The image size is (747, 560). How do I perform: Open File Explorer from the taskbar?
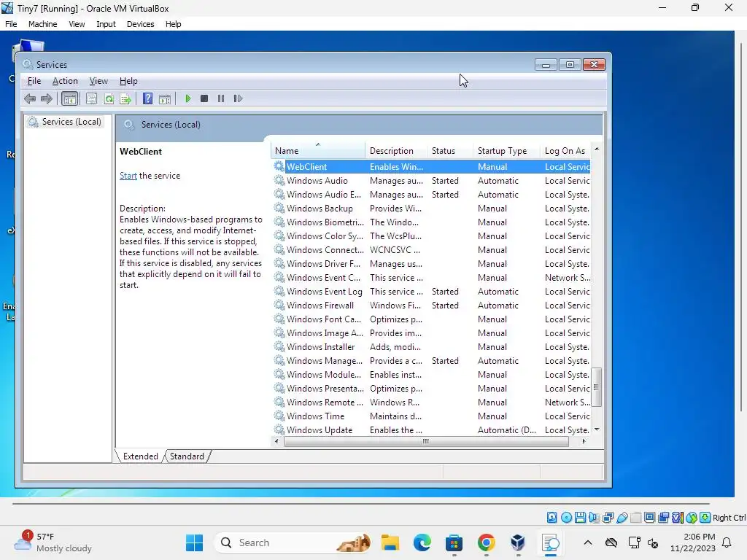coord(390,542)
